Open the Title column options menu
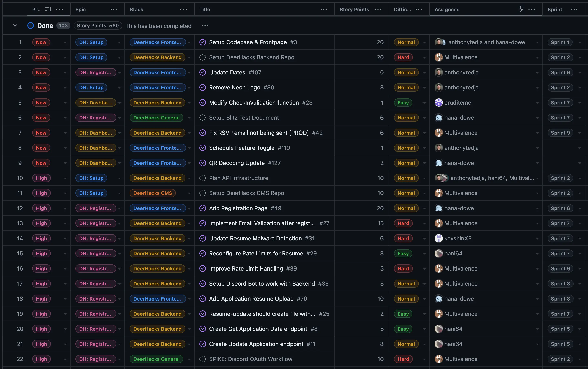588x369 pixels. point(324,9)
